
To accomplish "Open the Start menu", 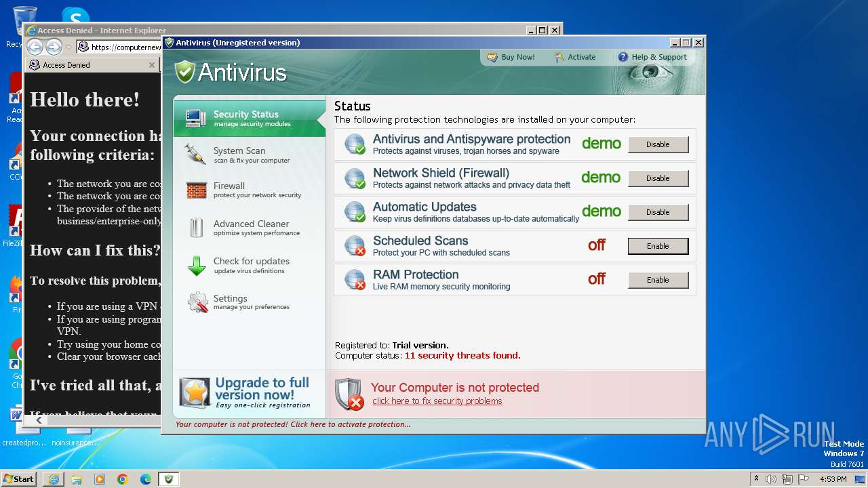I will point(19,479).
